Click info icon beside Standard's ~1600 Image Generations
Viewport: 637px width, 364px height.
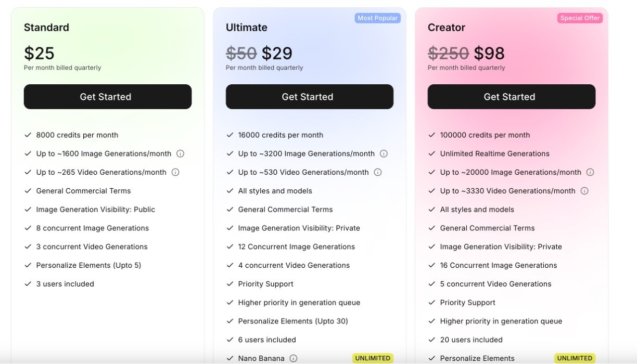[181, 153]
